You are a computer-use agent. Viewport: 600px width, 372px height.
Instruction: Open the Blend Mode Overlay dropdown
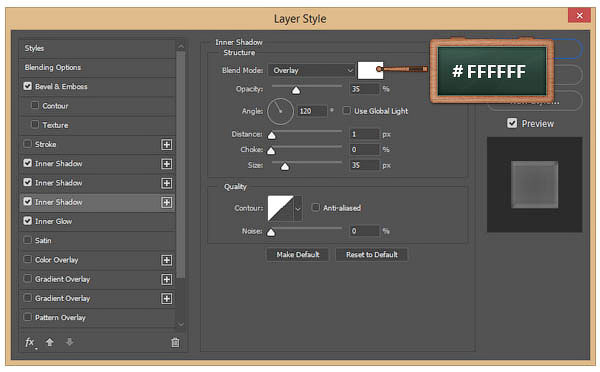(x=311, y=70)
